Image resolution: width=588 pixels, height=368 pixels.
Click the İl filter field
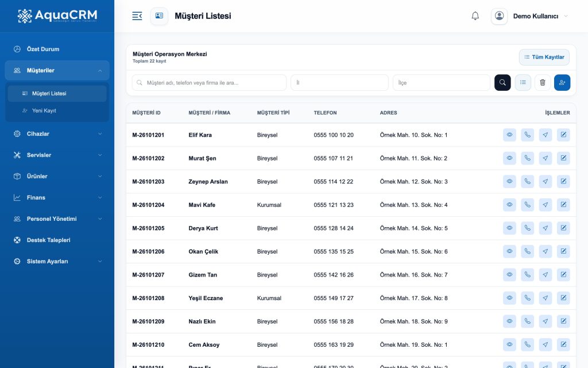click(339, 83)
